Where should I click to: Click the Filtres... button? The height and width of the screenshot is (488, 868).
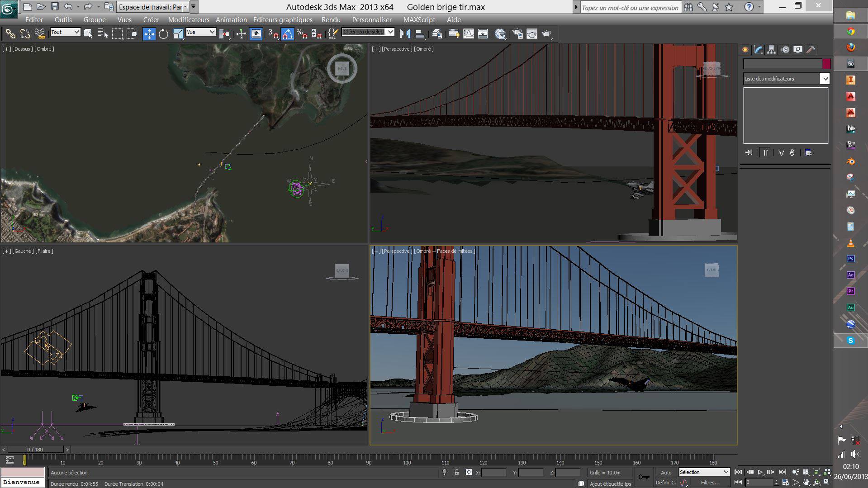click(710, 483)
